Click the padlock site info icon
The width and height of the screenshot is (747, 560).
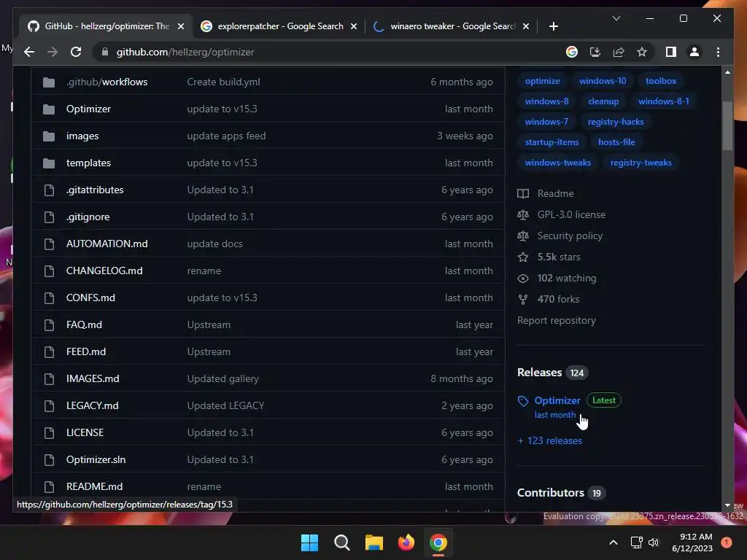click(105, 52)
